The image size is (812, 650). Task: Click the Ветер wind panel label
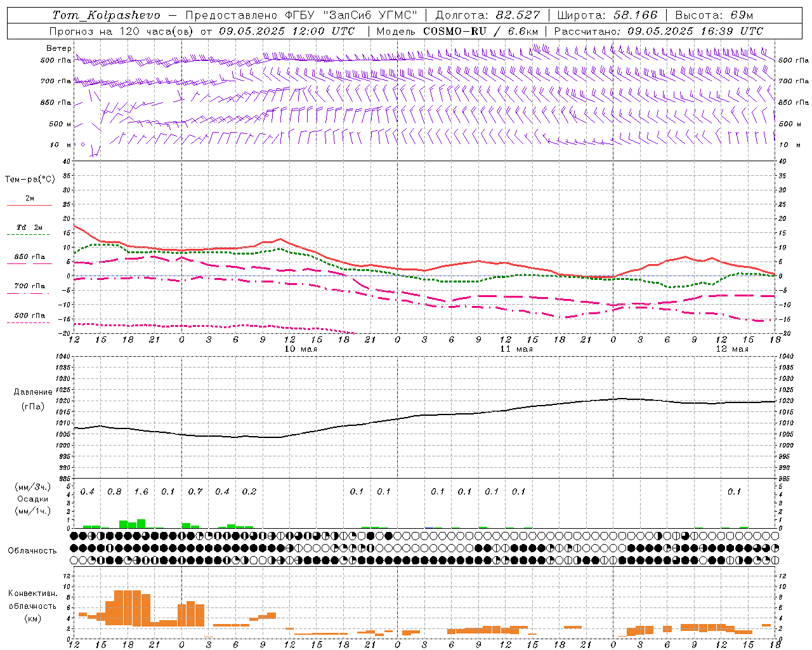[x=59, y=48]
